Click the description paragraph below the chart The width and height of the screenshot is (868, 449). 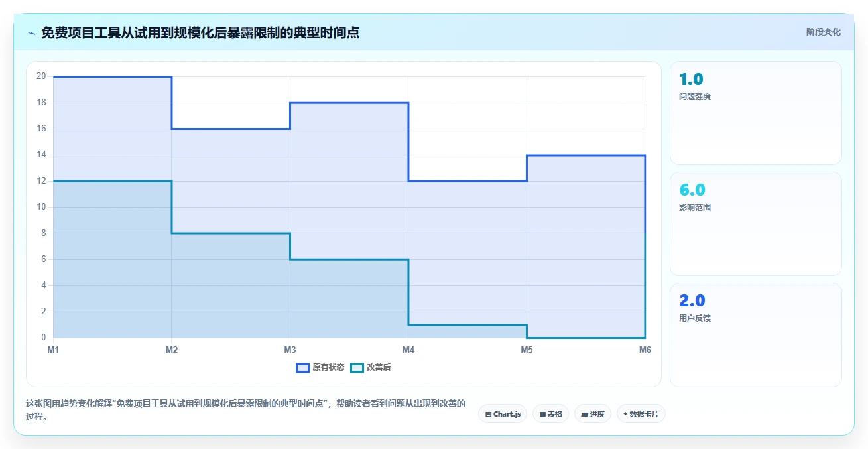245,410
